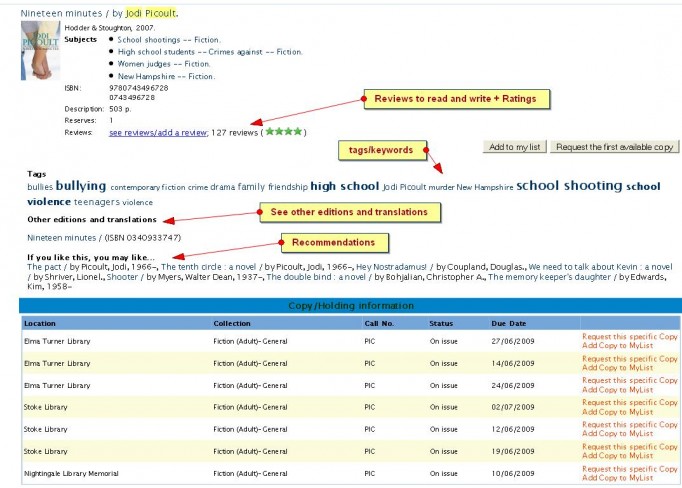Open recommendation The memory keeper's daughter
This screenshot has width=682, height=488.
point(549,277)
